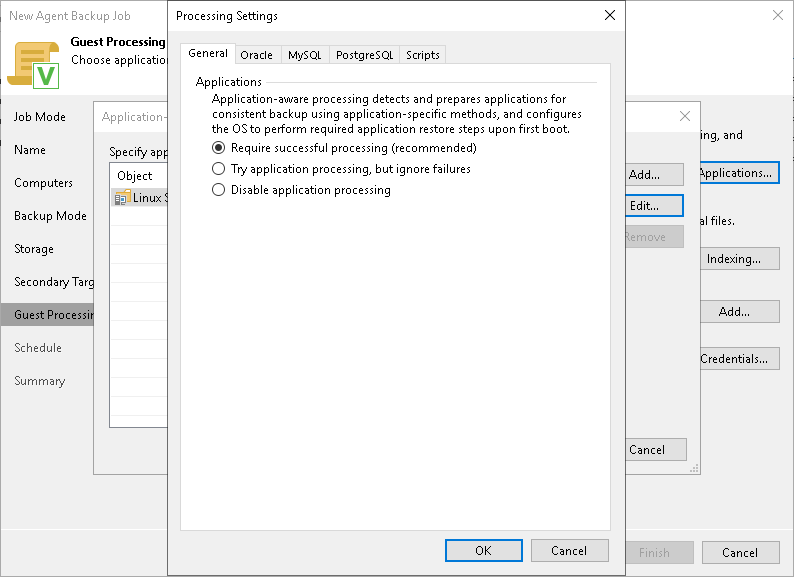Screen dimensions: 794x577
Task: Go to the Scripts tab
Action: point(422,55)
